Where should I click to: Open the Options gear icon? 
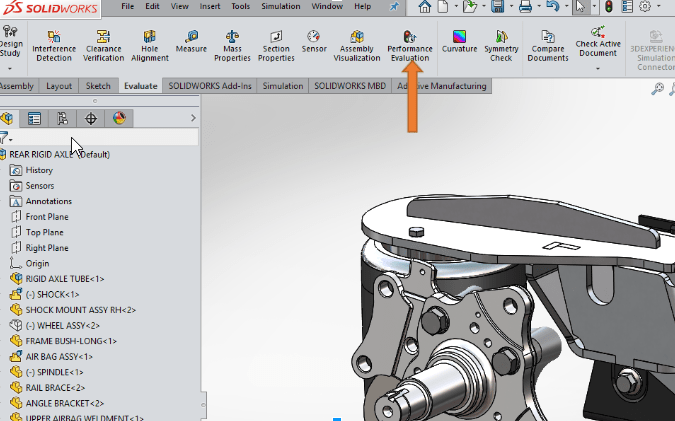tap(645, 6)
